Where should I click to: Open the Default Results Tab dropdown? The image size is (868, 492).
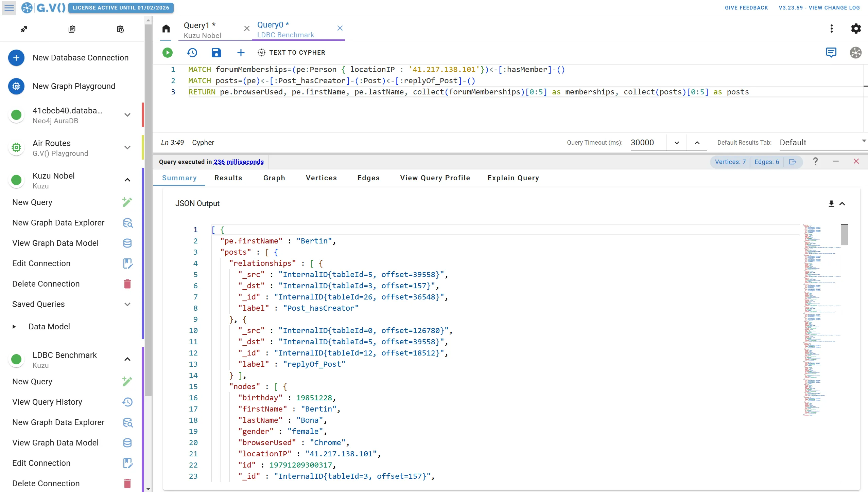823,143
